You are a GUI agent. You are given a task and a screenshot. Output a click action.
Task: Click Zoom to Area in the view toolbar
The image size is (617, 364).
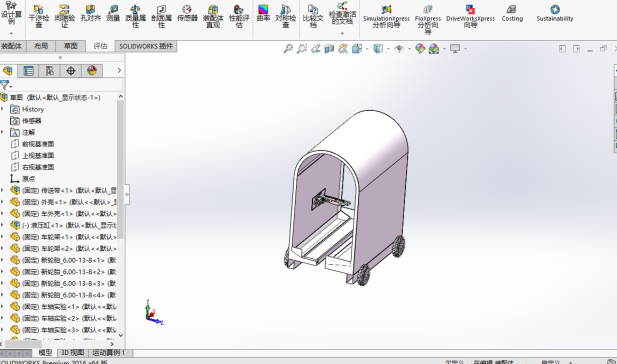pyautogui.click(x=302, y=49)
